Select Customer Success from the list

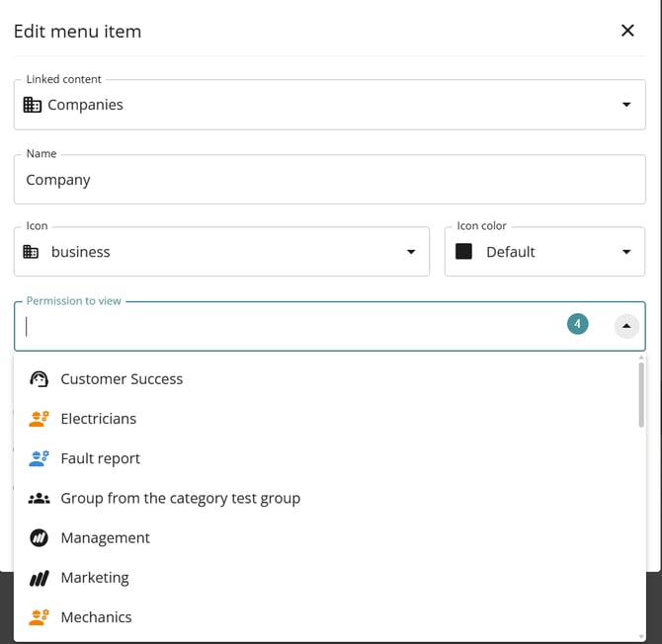point(122,379)
